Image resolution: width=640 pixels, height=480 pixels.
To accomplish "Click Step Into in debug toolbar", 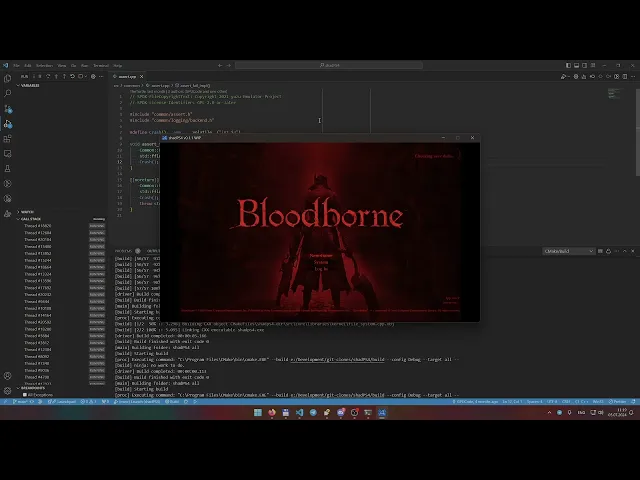I will pyautogui.click(x=56, y=76).
